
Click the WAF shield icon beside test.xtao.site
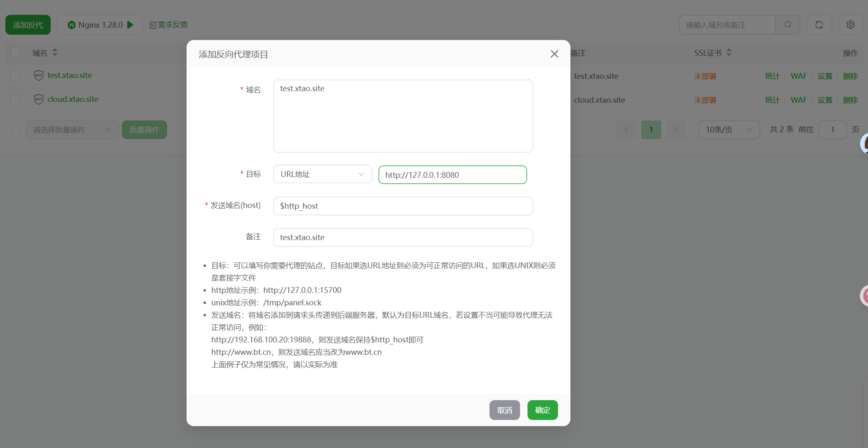38,75
